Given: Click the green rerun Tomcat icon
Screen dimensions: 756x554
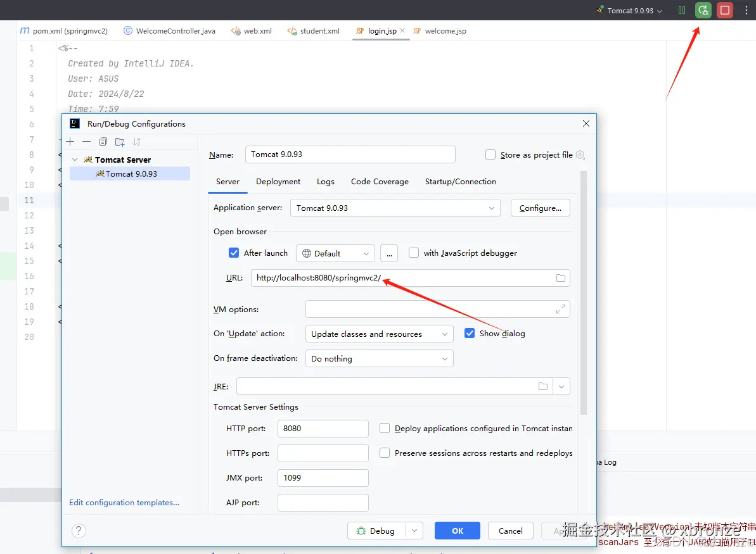Looking at the screenshot, I should click(703, 10).
